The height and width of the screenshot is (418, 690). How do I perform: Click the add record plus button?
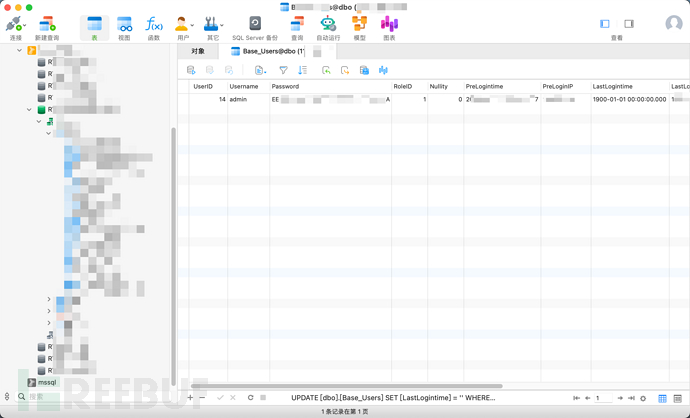pos(190,397)
